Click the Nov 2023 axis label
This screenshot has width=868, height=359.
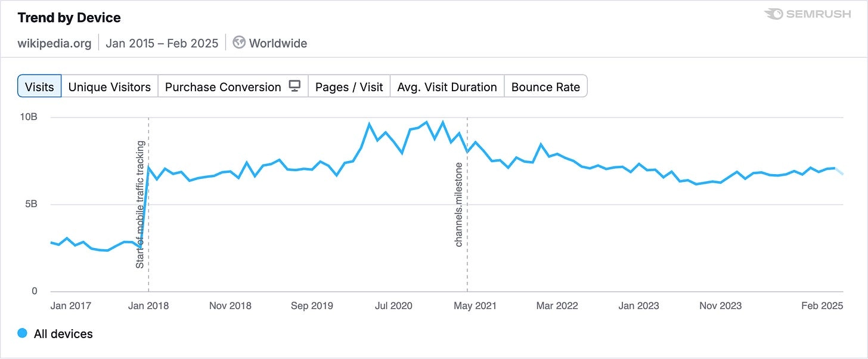pyautogui.click(x=720, y=306)
